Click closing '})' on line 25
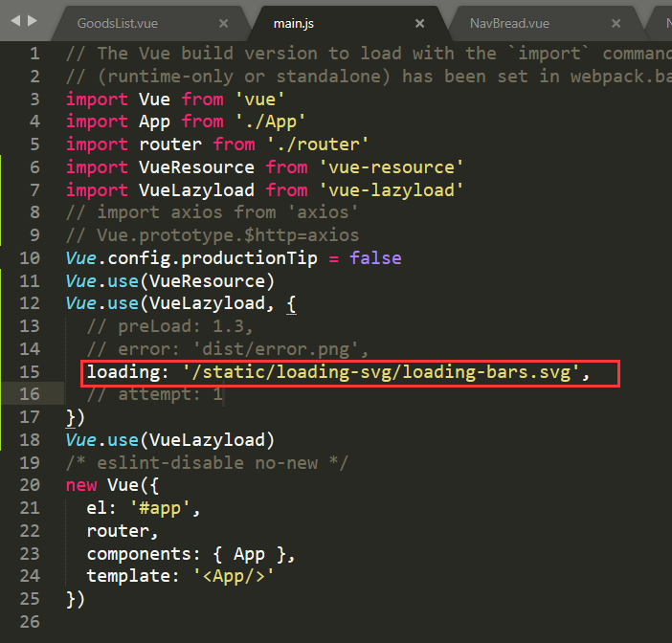The width and height of the screenshot is (672, 643). pyautogui.click(x=76, y=599)
